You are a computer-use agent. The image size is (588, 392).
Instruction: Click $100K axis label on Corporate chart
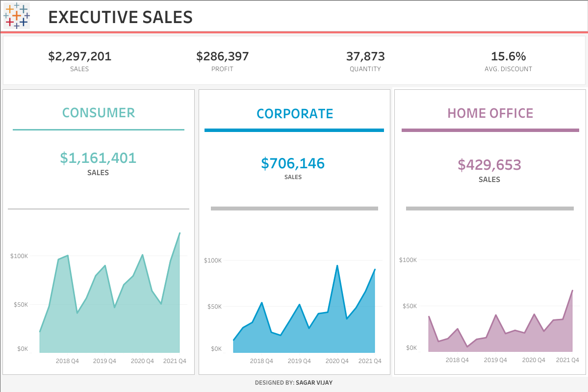[x=213, y=260]
